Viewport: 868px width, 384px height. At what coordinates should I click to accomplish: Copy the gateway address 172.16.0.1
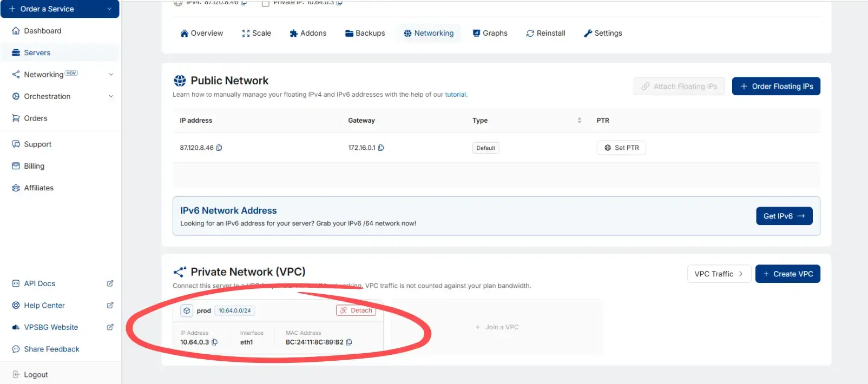pos(381,148)
